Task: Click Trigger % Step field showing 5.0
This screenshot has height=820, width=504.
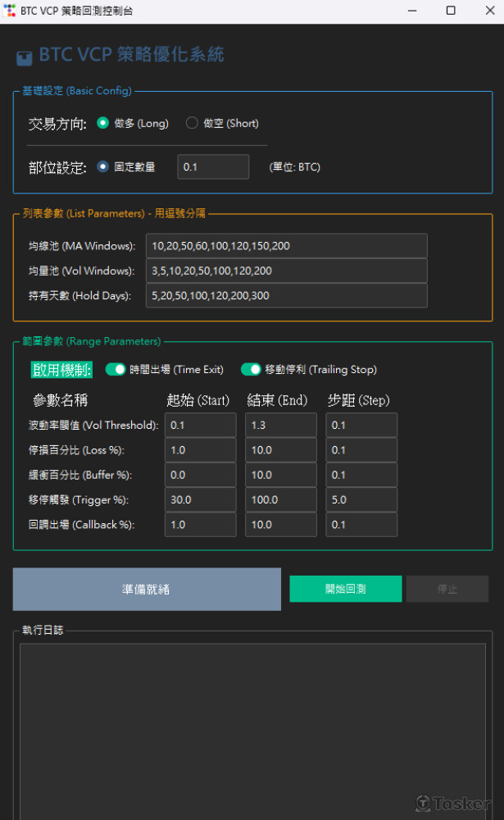Action: click(x=361, y=500)
